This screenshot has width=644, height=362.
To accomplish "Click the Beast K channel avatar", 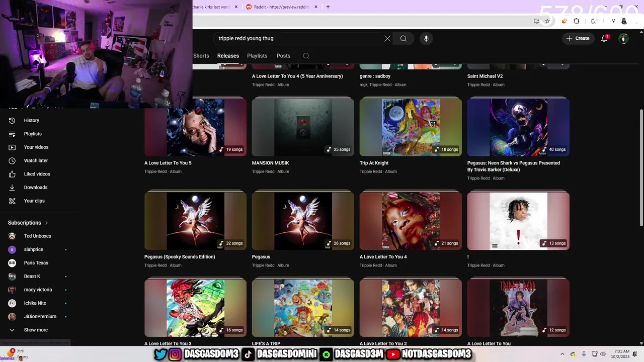I will point(12,276).
